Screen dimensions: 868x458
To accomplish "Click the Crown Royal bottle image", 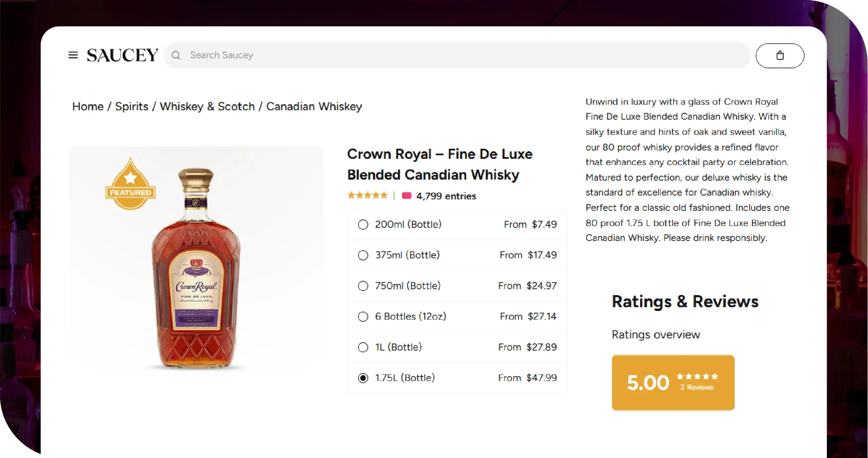I will [x=196, y=270].
